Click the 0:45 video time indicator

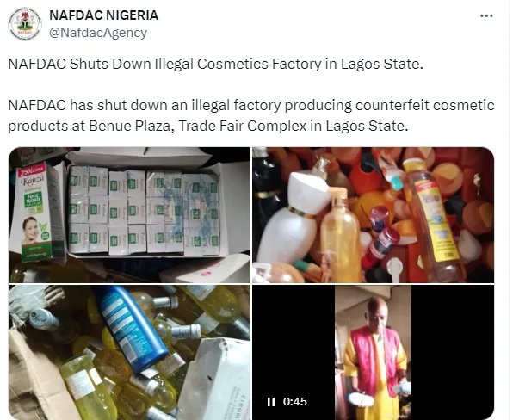295,402
